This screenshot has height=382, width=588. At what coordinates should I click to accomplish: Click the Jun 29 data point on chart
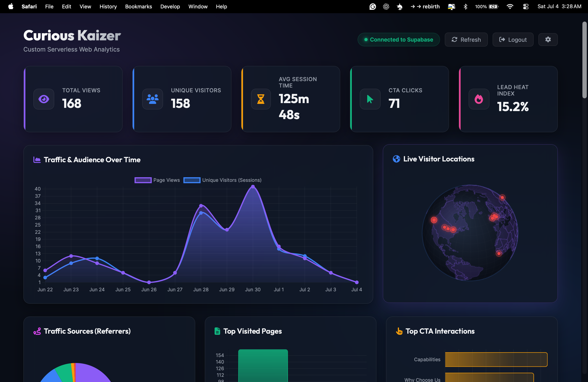click(227, 230)
